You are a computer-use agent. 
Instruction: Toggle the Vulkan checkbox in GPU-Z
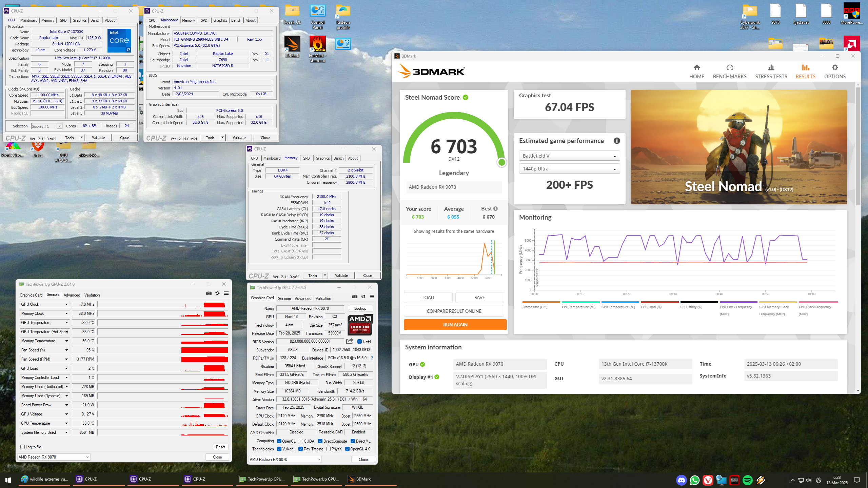coord(279,449)
